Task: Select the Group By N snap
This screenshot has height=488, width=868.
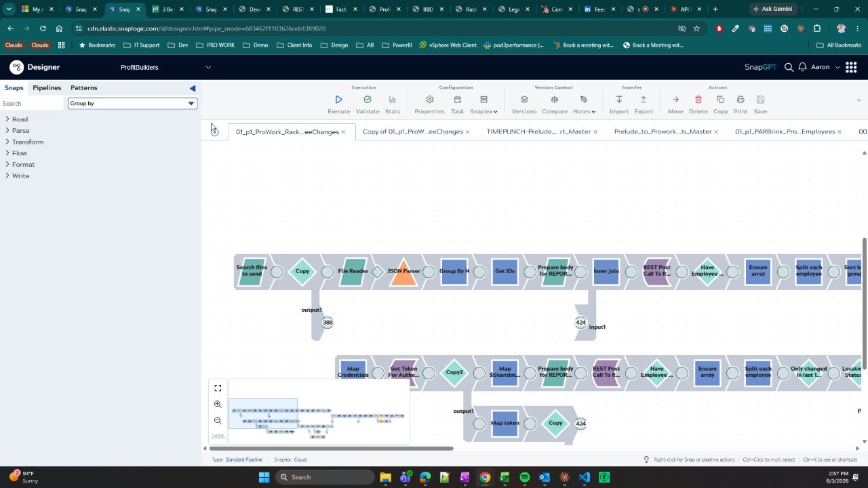Action: coord(454,271)
